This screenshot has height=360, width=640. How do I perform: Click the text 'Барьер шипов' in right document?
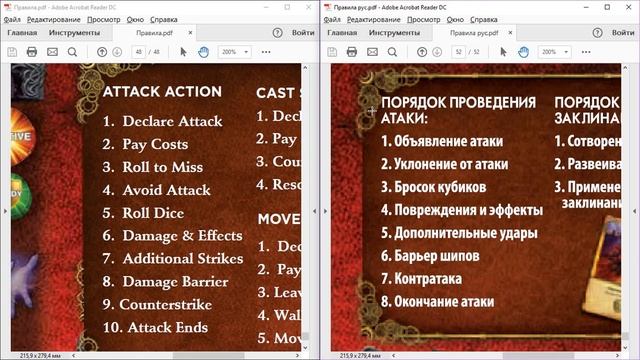coord(437,256)
